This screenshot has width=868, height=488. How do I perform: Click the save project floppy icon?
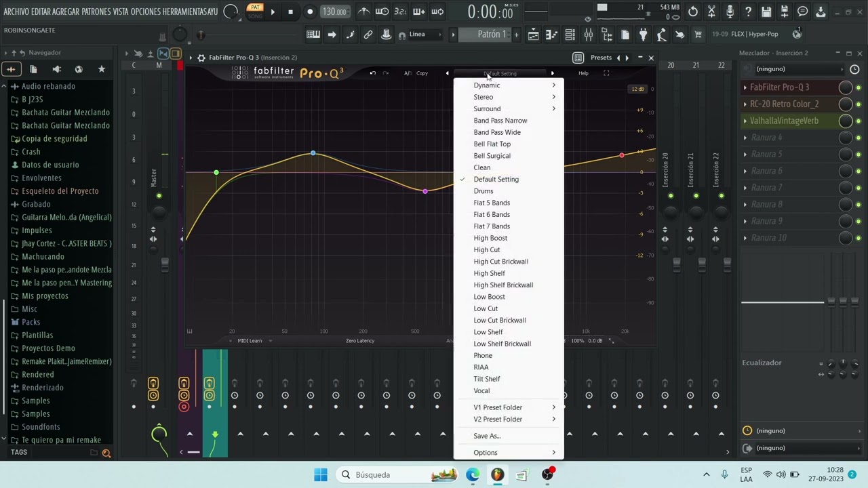point(766,12)
